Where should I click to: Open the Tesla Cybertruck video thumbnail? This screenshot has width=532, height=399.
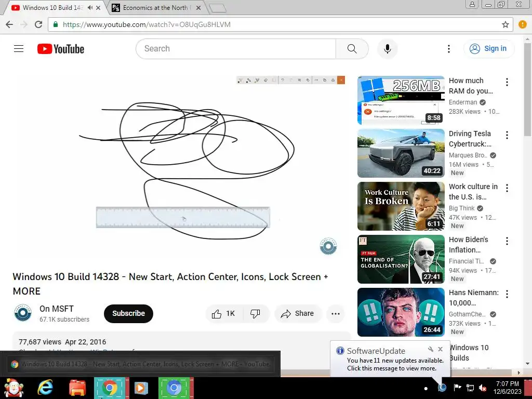pos(401,153)
